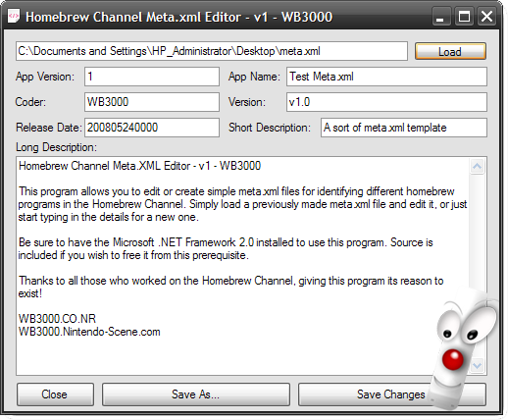508x420 pixels.
Task: Click the Close button at the bottom
Action: click(55, 394)
